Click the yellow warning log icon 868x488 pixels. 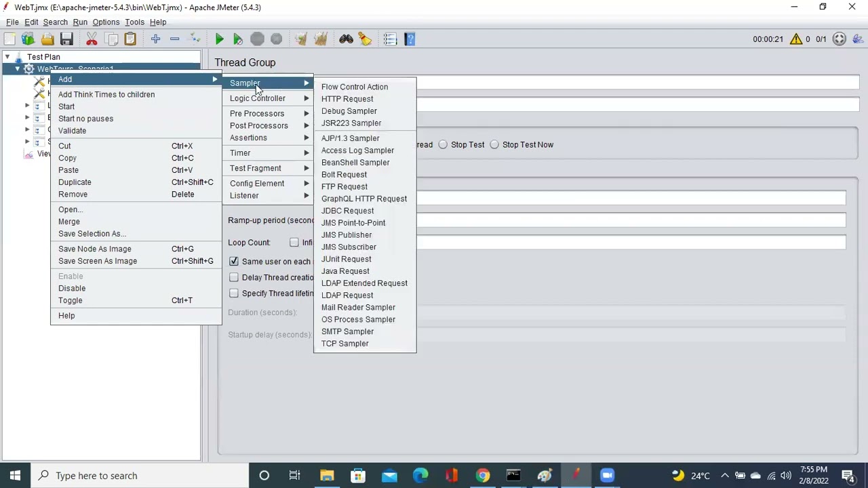[x=795, y=39]
